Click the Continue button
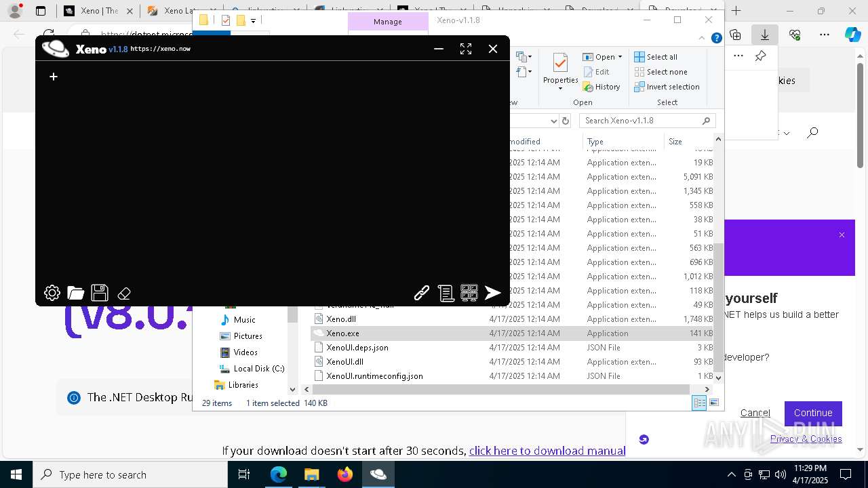 coord(813,413)
